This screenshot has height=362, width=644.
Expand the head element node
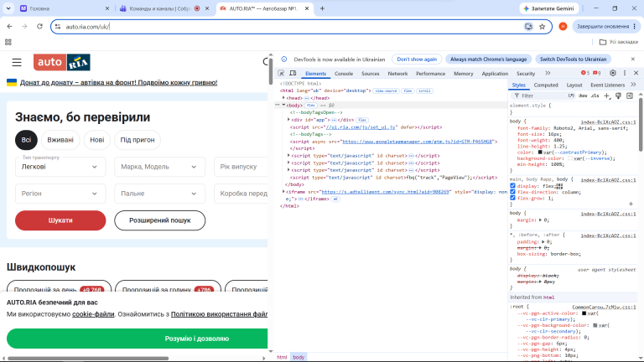[283, 98]
